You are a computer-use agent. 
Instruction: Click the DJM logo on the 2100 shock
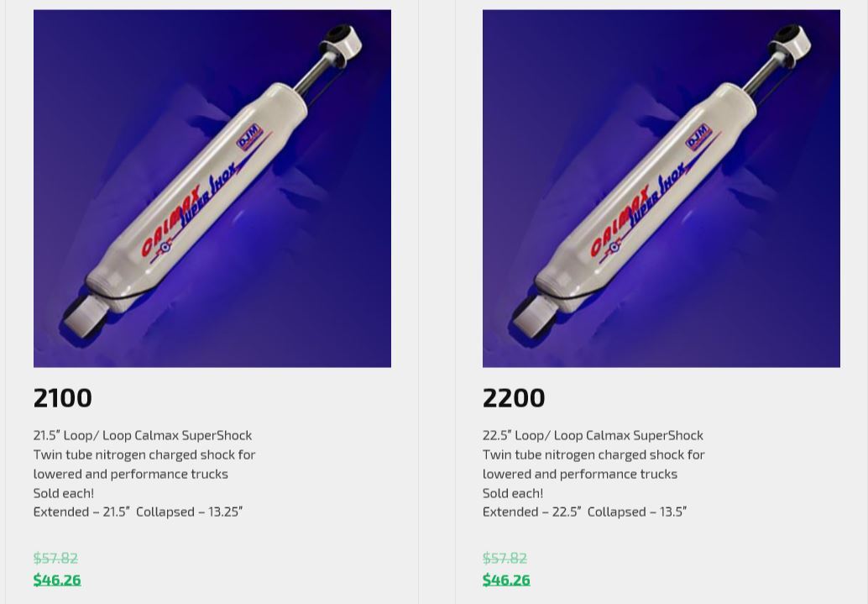249,139
